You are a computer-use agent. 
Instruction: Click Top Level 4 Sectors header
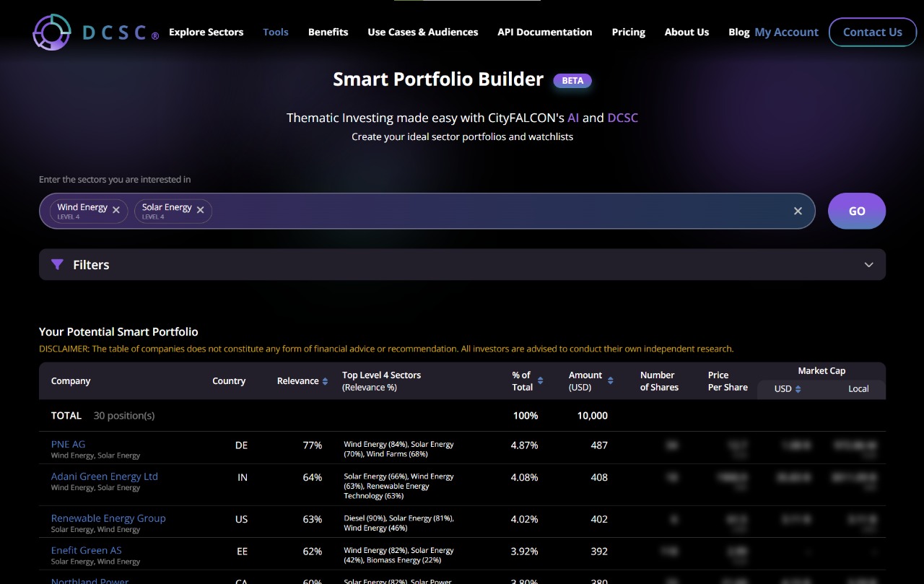tap(381, 381)
